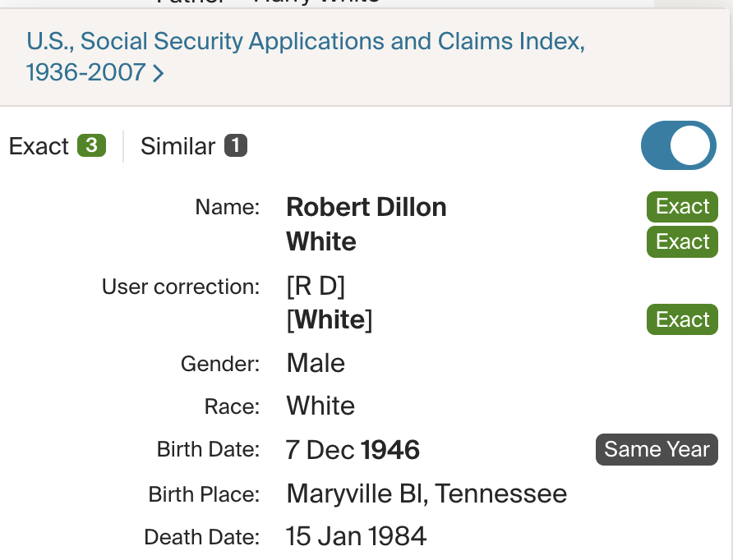Image resolution: width=733 pixels, height=560 pixels.
Task: Click the birth date 7 Dec 1946
Action: 353,450
